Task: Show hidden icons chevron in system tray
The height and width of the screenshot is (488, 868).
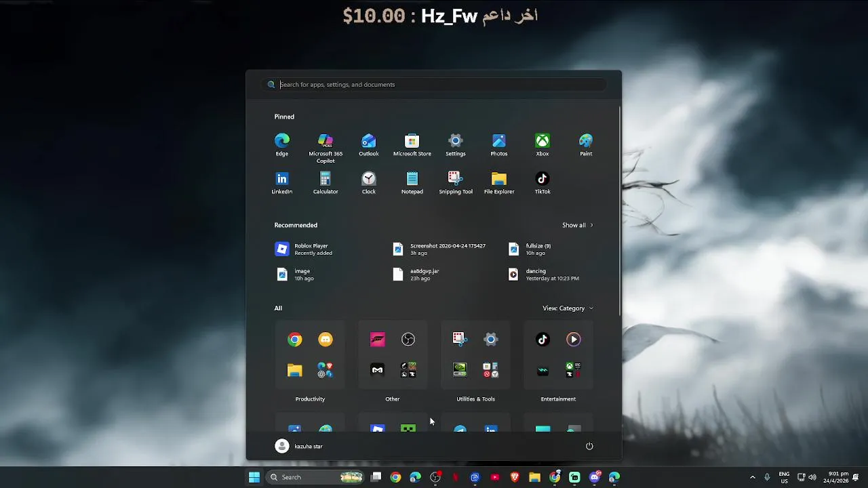Action: pos(752,477)
